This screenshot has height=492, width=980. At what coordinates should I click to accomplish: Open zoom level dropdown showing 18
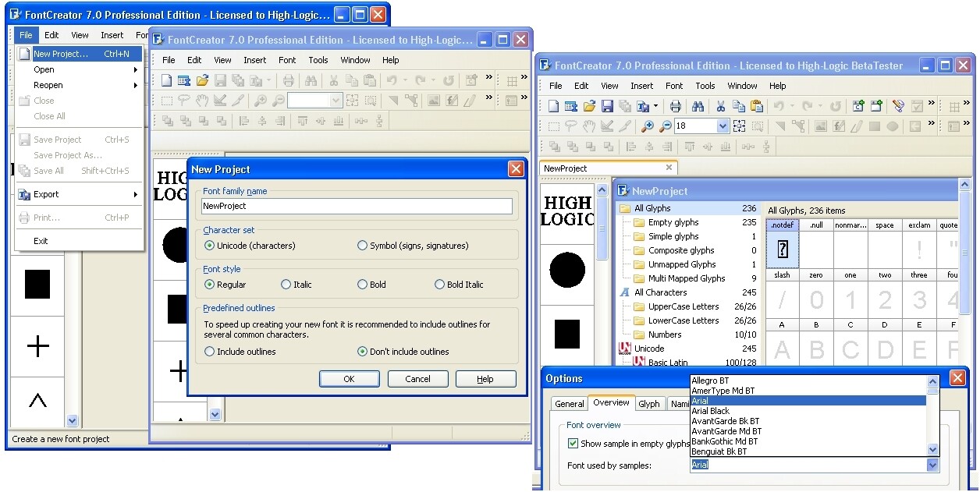(723, 126)
